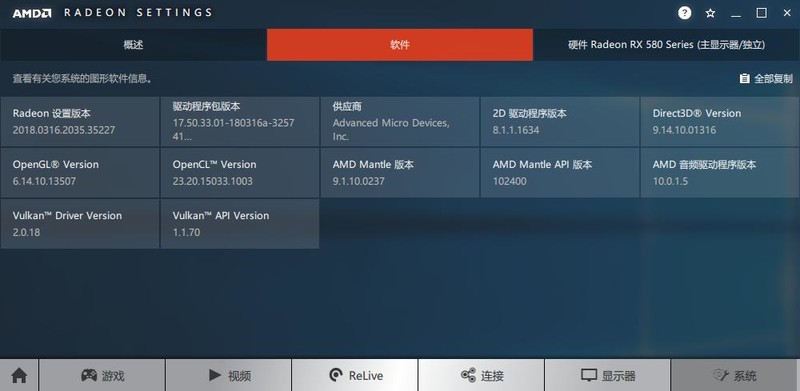This screenshot has height=391, width=800.
Task: Select the AMD Mantle 版本 tile
Action: click(x=400, y=173)
